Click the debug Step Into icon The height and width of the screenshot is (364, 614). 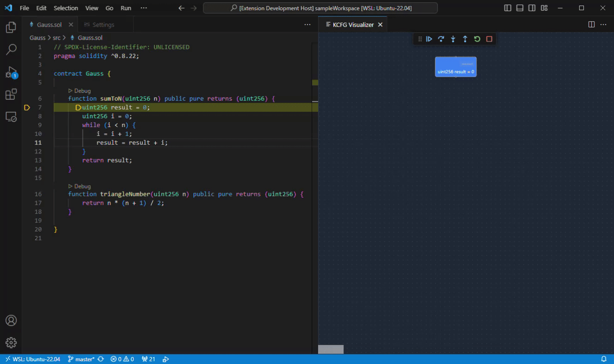453,39
